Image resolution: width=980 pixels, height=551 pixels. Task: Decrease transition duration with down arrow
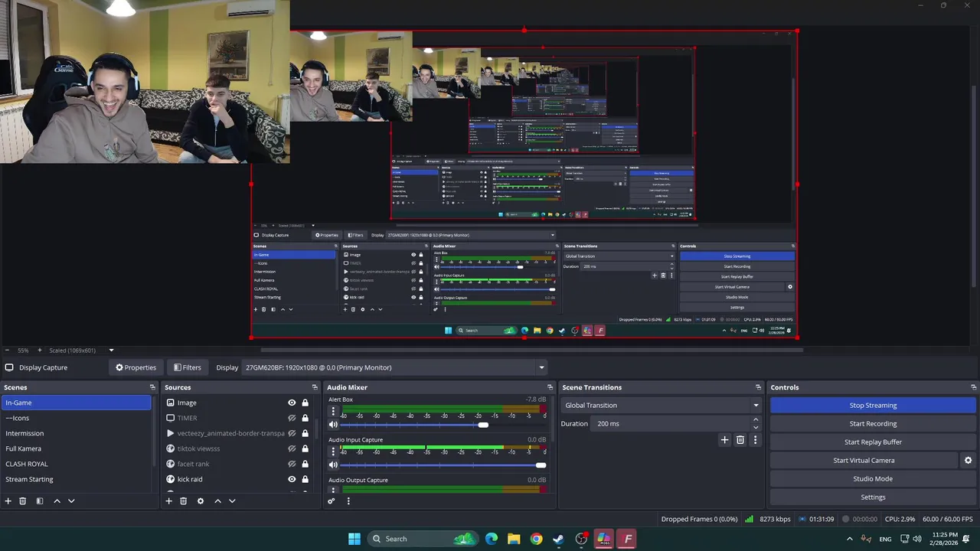pyautogui.click(x=756, y=428)
